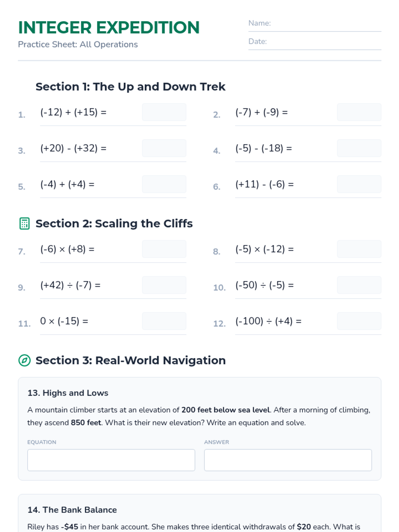Click the calculator icon beside Section 2
This screenshot has height=532, width=399.
[x=24, y=223]
